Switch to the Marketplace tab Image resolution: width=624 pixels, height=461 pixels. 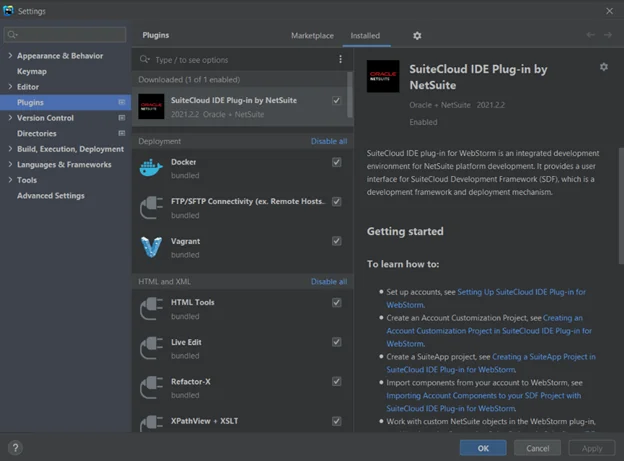click(312, 36)
